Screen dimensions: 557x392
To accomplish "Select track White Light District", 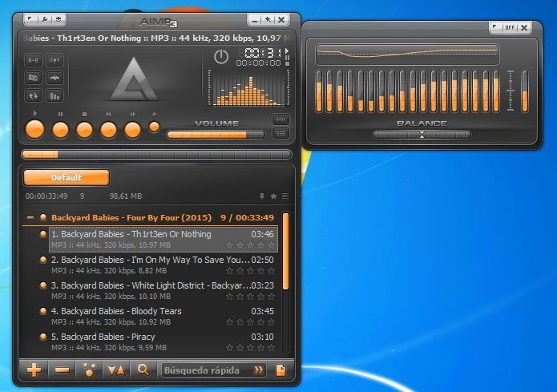I will pos(163,290).
